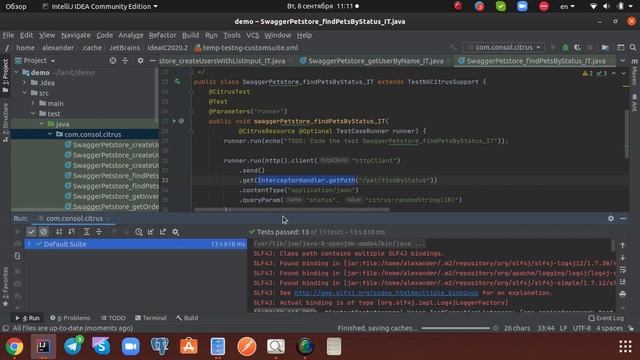Open Run panel settings gear
This screenshot has width=640, height=360.
coord(611,219)
